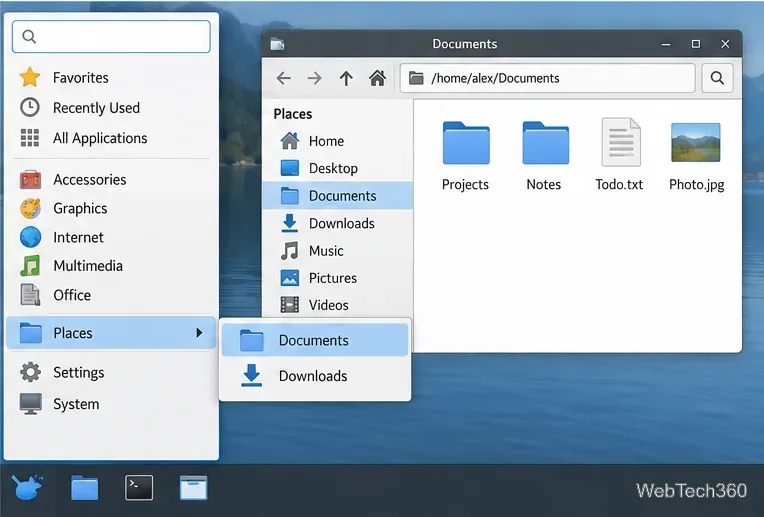This screenshot has width=764, height=517.
Task: Minimize the Documents window
Action: [x=666, y=44]
